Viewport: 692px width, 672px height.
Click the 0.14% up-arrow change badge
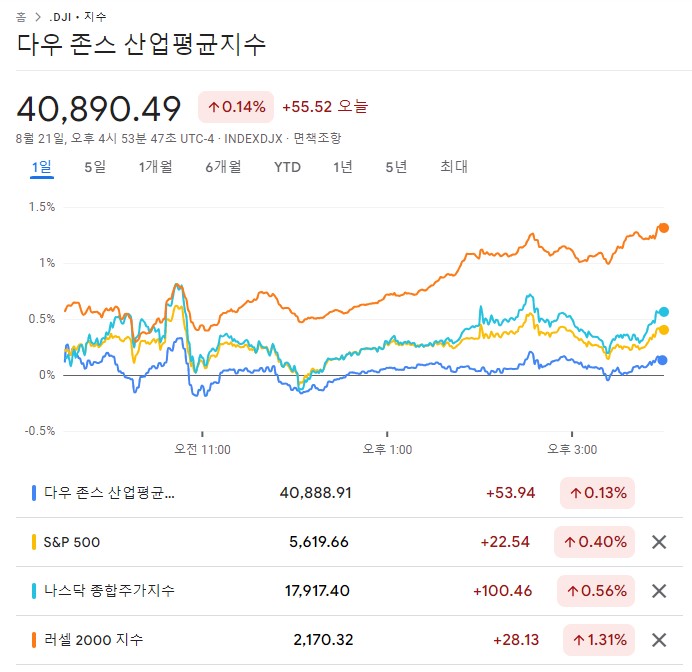click(236, 107)
